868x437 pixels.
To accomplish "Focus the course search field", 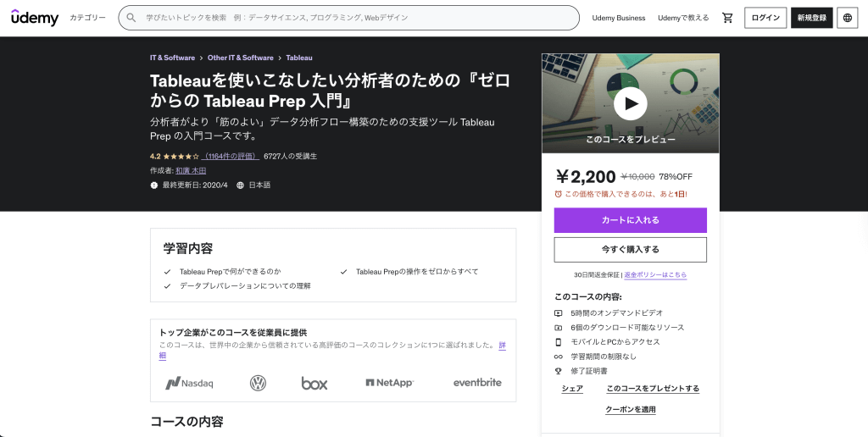I will (x=348, y=18).
